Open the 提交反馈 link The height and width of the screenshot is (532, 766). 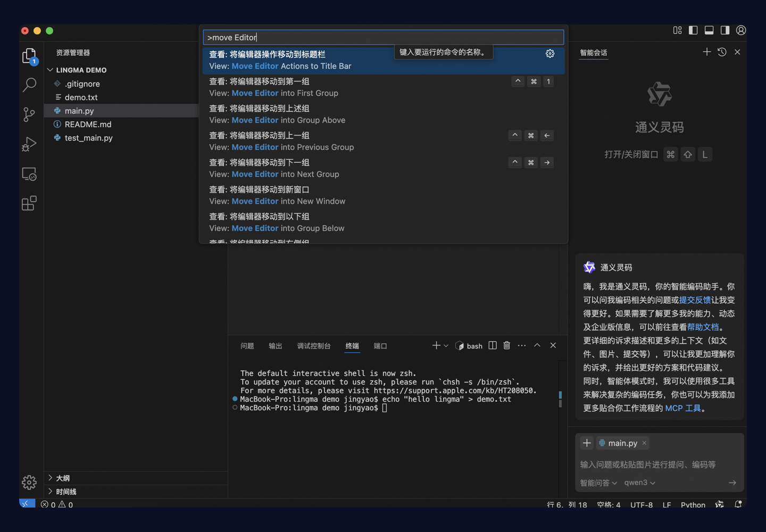click(695, 300)
